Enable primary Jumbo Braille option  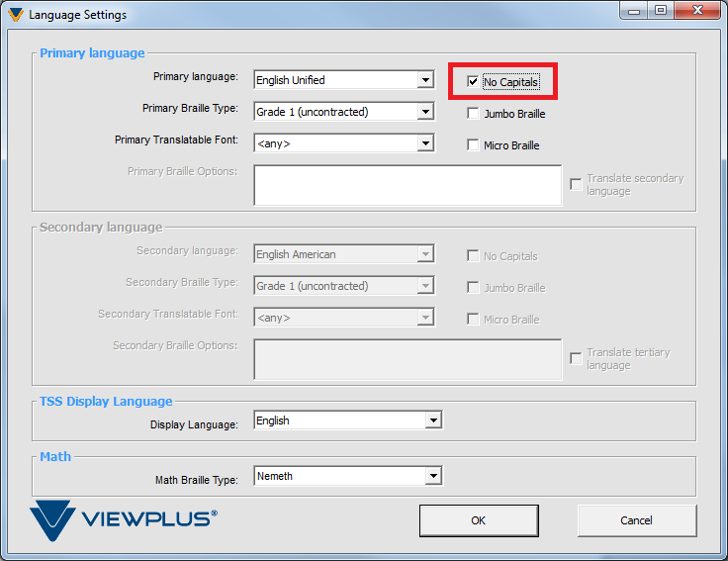[474, 114]
